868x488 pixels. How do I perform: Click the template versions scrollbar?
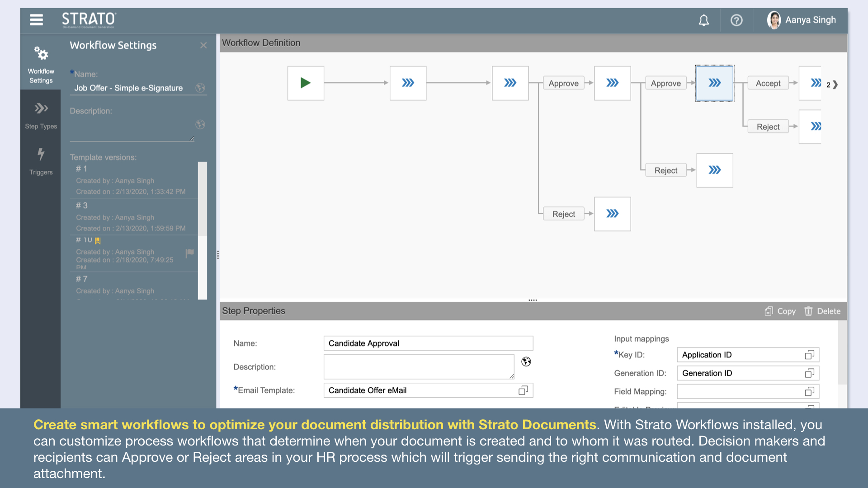tap(203, 199)
